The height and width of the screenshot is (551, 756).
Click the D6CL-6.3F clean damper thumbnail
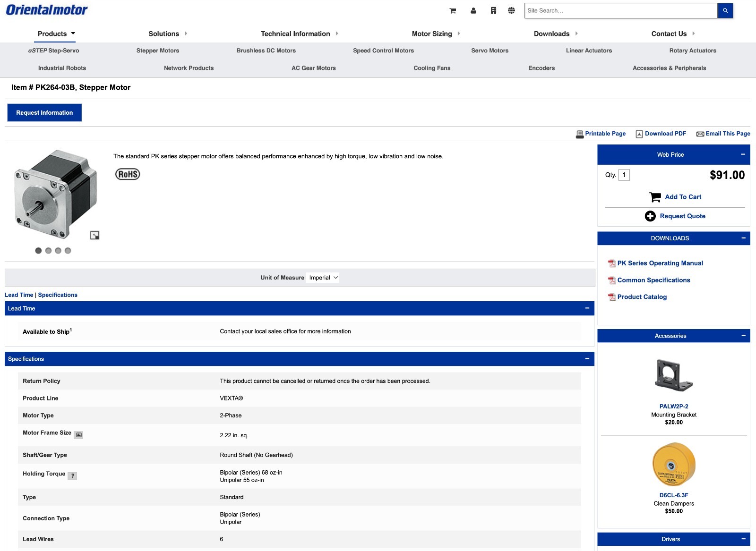point(674,465)
